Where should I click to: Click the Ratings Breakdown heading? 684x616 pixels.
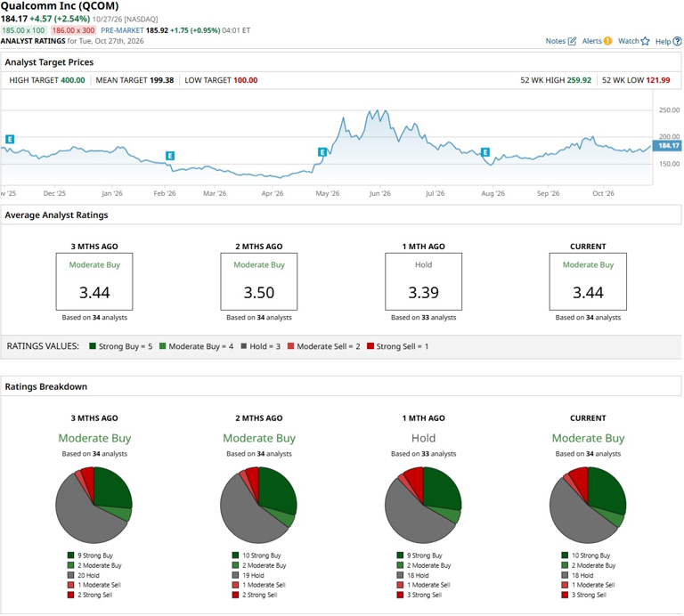(45, 386)
